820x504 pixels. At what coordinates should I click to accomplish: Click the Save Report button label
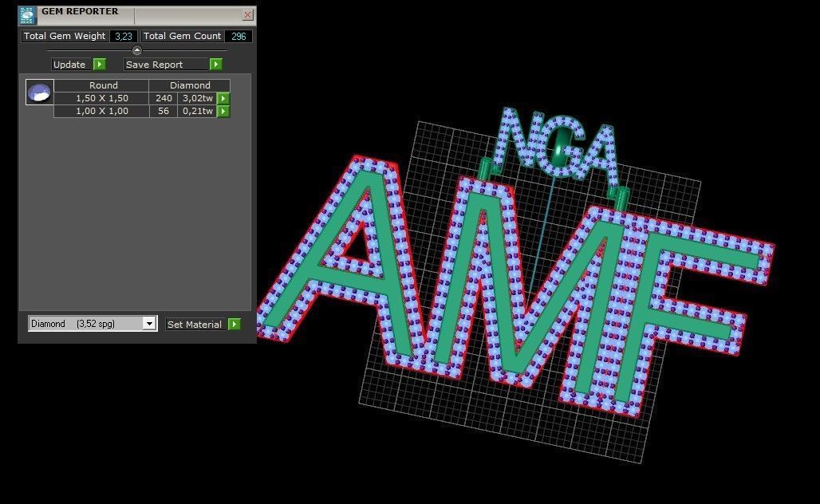click(166, 65)
